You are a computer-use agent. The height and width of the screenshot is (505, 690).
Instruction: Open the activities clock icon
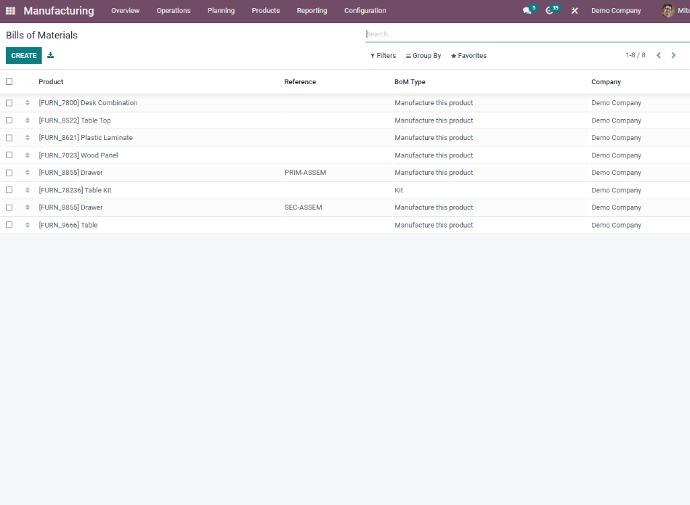(549, 11)
